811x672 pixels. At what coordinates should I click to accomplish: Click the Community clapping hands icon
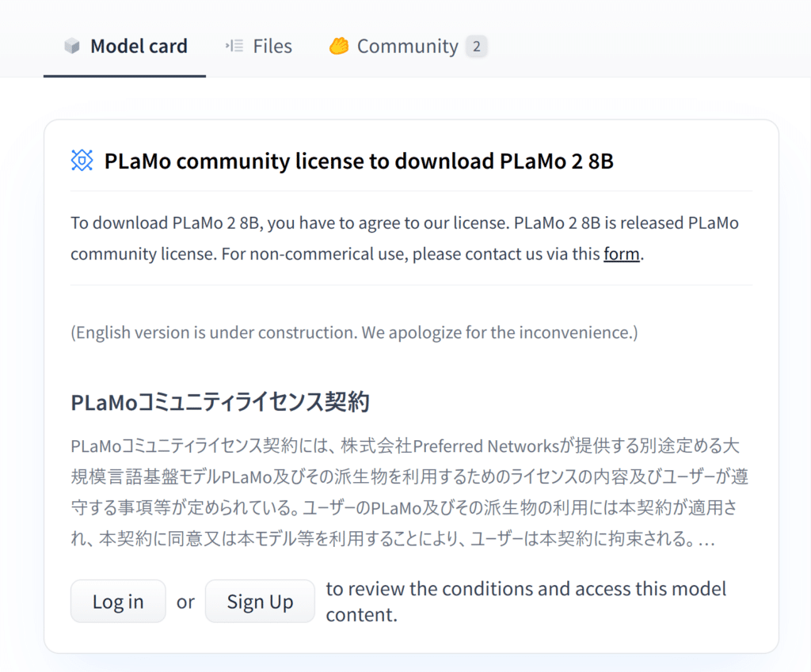click(339, 46)
